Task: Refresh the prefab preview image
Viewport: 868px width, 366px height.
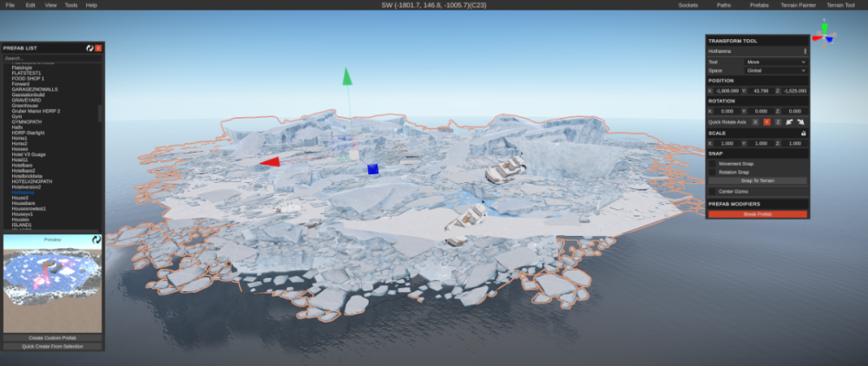Action: (96, 239)
